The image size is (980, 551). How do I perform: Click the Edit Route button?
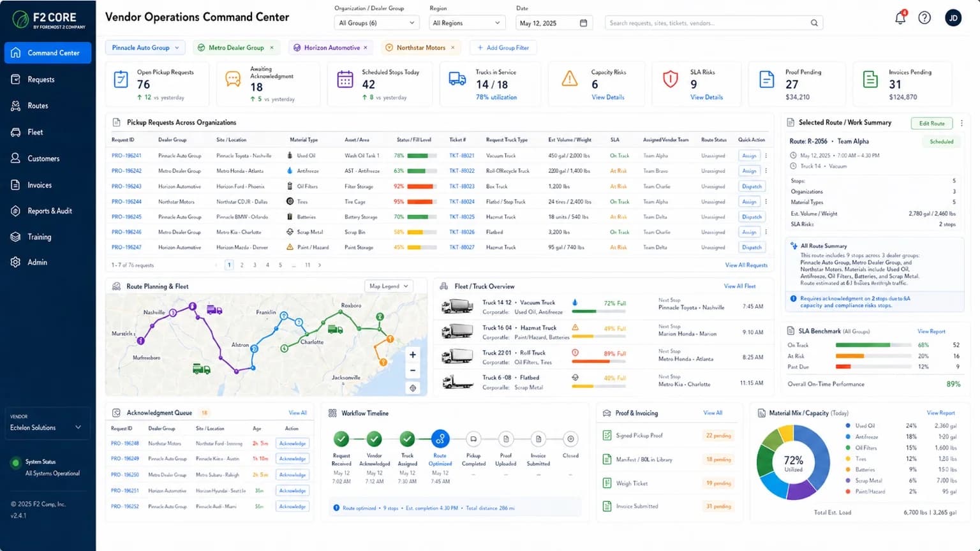pos(932,124)
